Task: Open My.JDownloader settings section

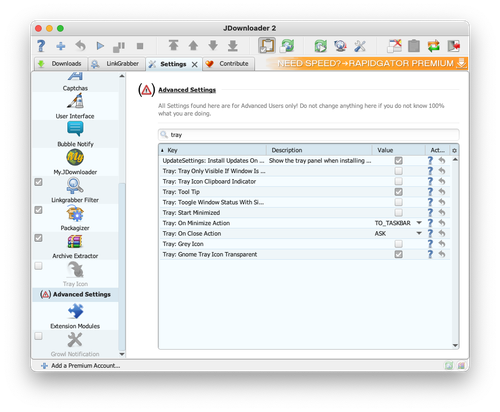Action: click(x=75, y=162)
